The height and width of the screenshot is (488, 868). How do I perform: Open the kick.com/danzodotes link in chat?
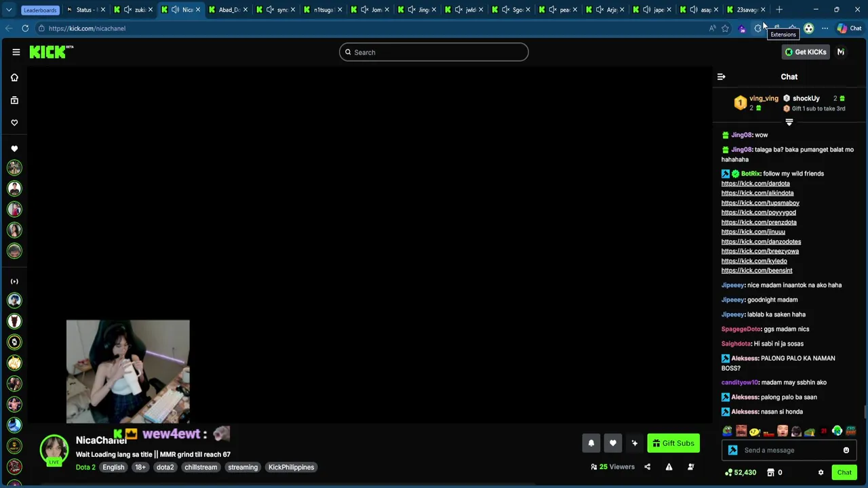tap(761, 242)
